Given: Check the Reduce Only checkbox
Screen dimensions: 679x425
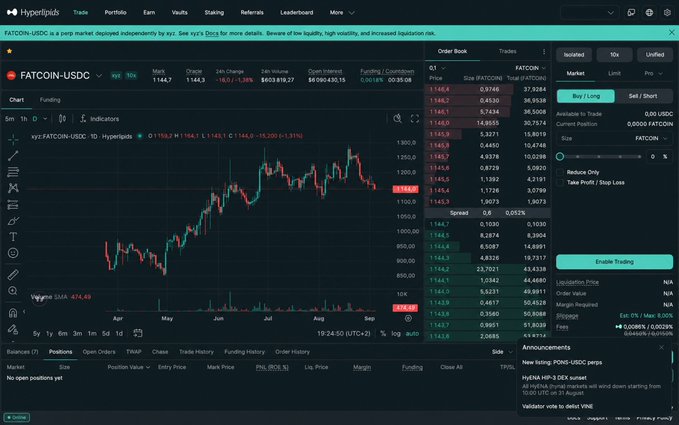Looking at the screenshot, I should pos(560,172).
